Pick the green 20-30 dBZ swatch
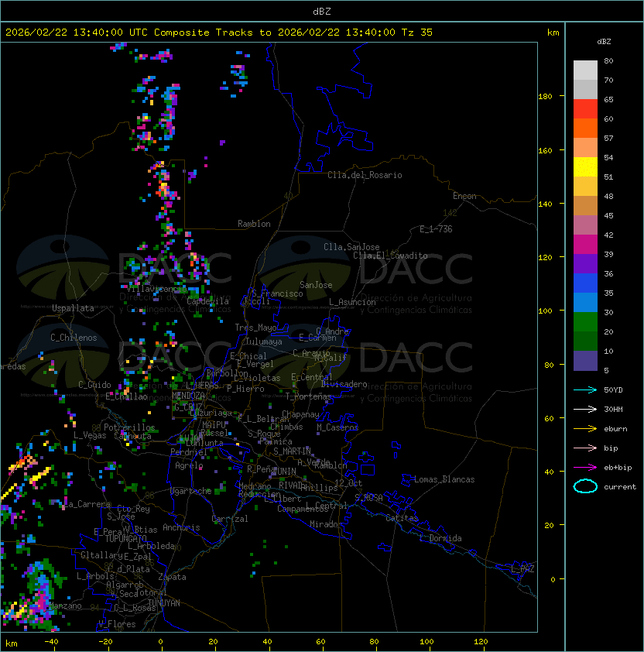Screen dimensions: 644x652 point(585,322)
